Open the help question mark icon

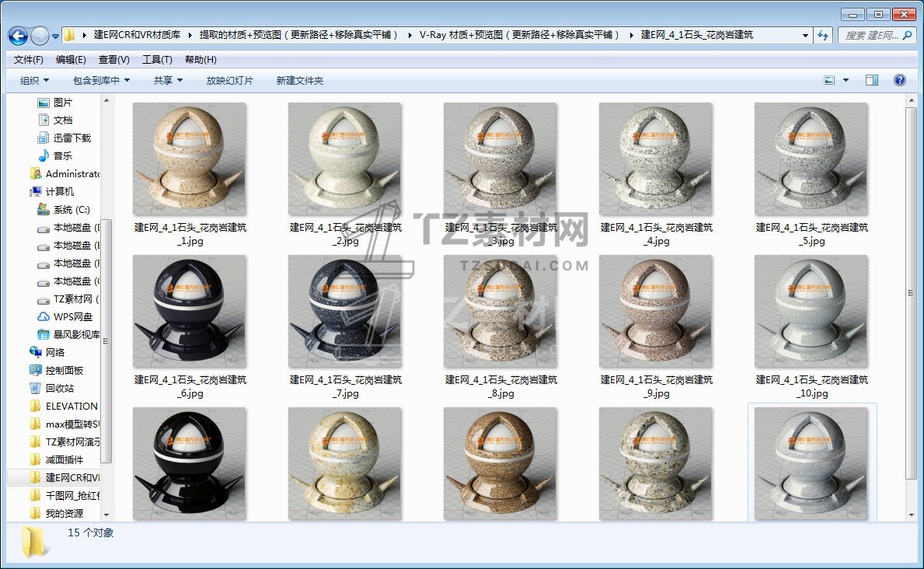pyautogui.click(x=900, y=80)
